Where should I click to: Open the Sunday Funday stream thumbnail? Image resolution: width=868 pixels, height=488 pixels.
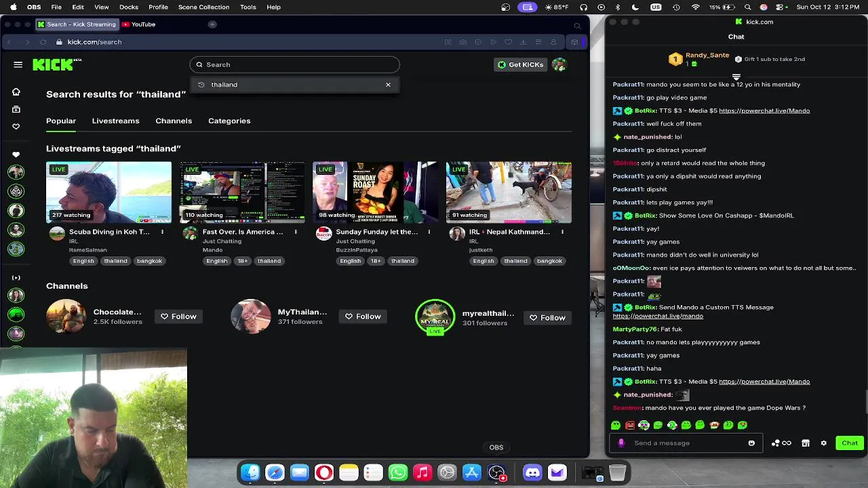(375, 192)
